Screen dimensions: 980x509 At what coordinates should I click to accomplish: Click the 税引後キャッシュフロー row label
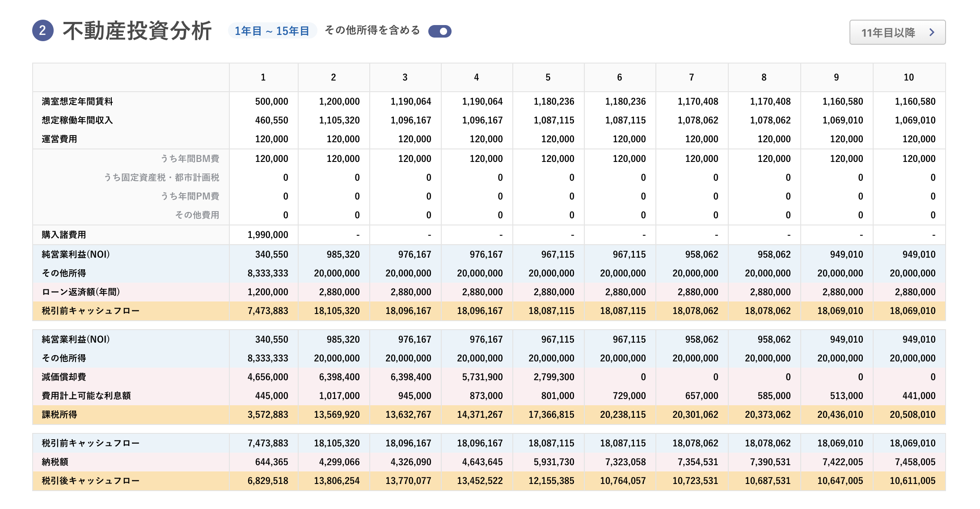click(90, 481)
